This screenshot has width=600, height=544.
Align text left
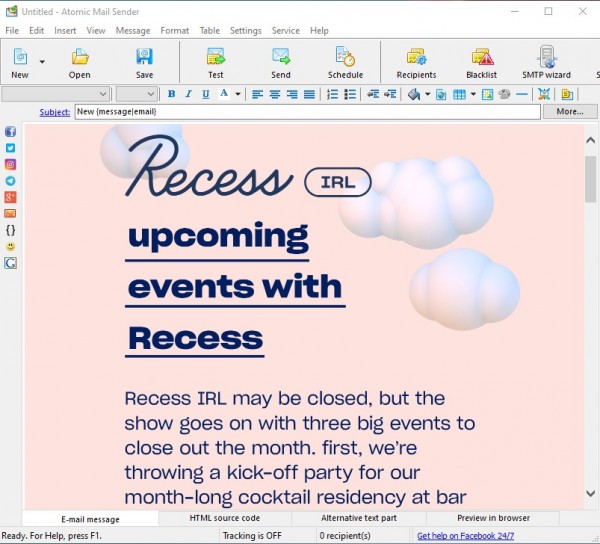point(258,94)
